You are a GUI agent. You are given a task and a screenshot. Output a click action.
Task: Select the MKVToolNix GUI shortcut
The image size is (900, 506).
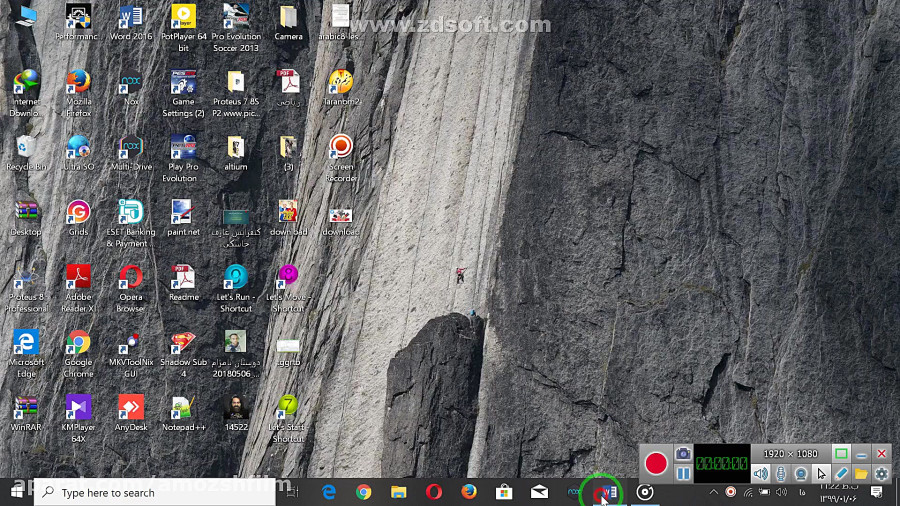[131, 353]
